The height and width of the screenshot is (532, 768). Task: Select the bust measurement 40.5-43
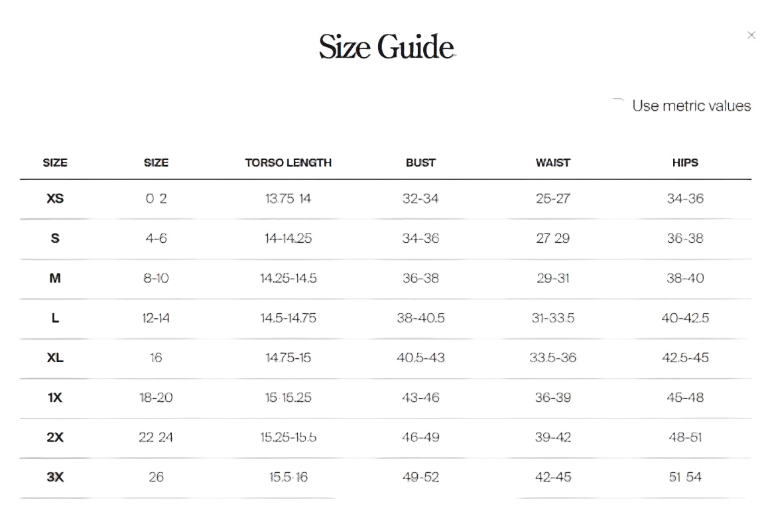pyautogui.click(x=420, y=358)
